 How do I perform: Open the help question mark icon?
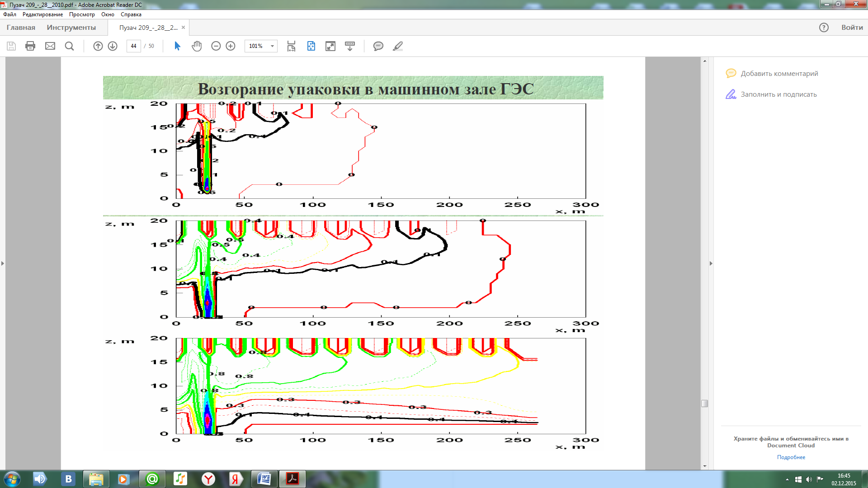click(x=824, y=28)
